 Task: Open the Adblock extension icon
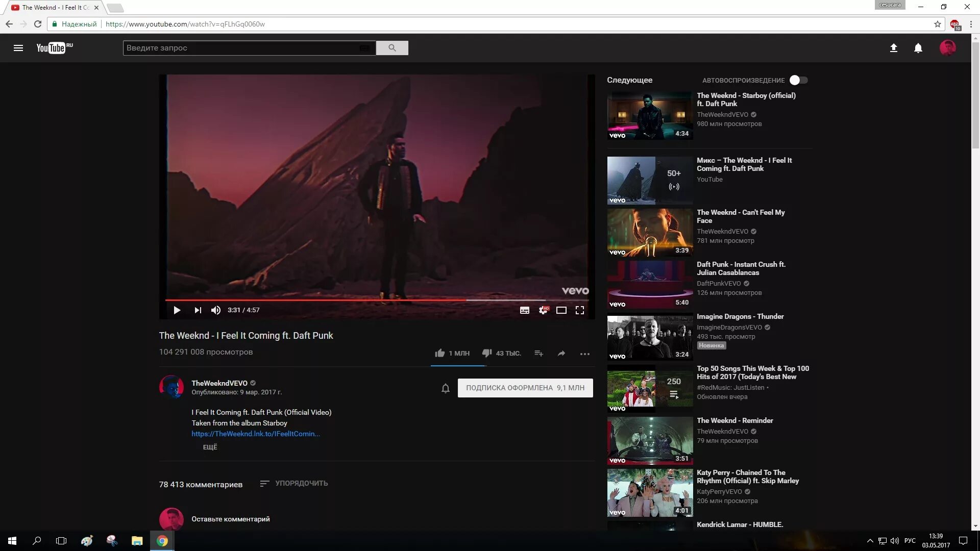pos(955,24)
